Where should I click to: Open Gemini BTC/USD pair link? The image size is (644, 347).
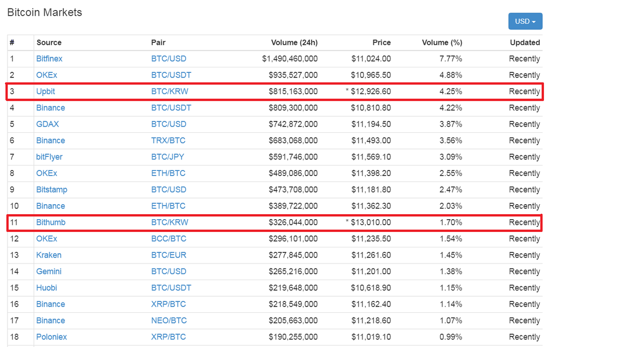[169, 272]
